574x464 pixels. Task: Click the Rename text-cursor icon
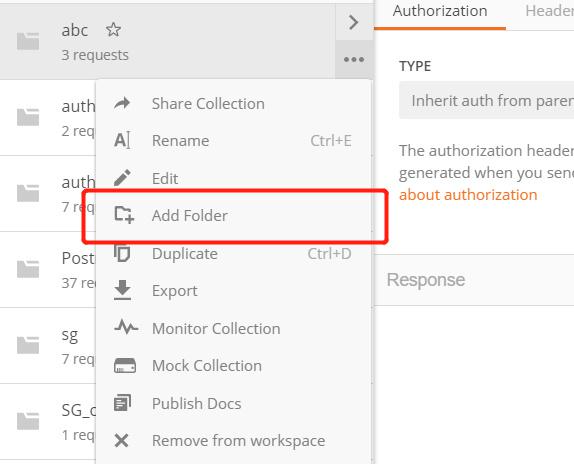tap(122, 141)
